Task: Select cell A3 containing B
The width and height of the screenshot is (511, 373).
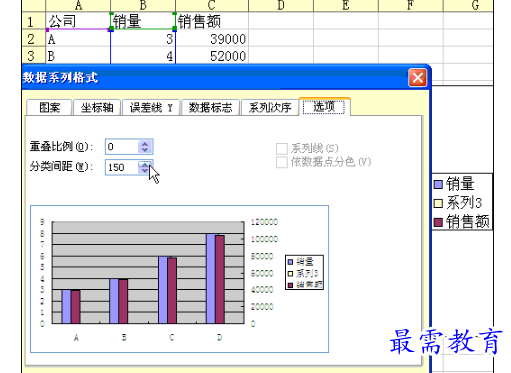Action: [78, 55]
